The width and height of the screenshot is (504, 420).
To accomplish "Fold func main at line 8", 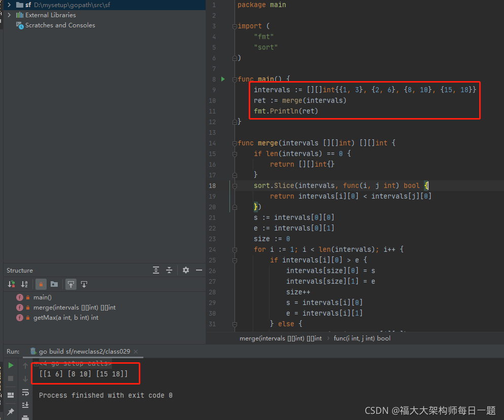I will [235, 80].
